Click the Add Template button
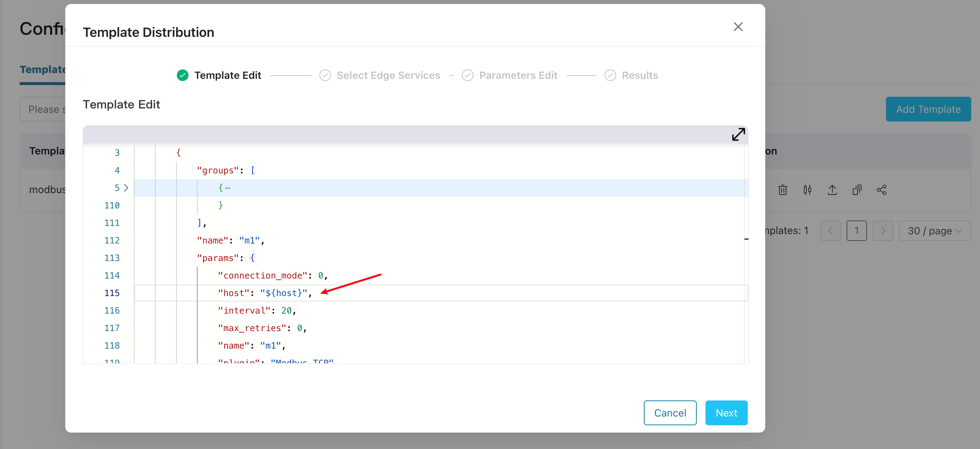 (x=928, y=109)
